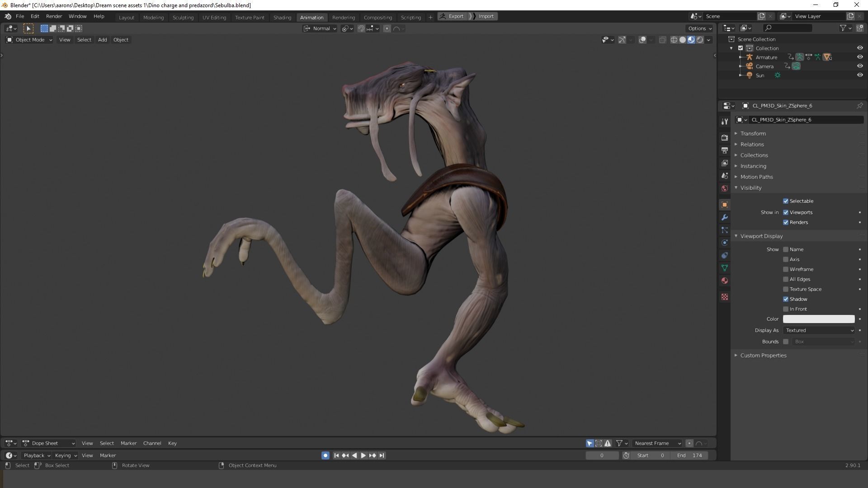The width and height of the screenshot is (868, 488).
Task: Toggle viewport X-Ray mode
Action: tap(662, 40)
